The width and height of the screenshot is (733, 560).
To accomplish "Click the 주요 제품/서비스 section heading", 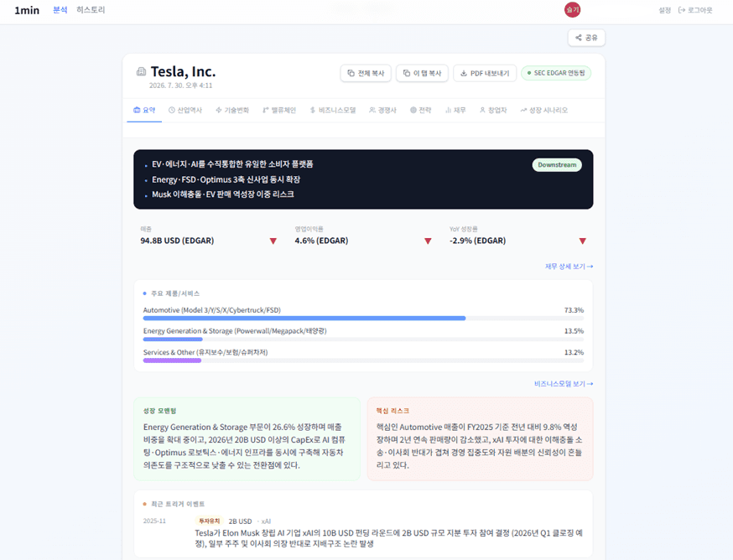I will [x=175, y=293].
